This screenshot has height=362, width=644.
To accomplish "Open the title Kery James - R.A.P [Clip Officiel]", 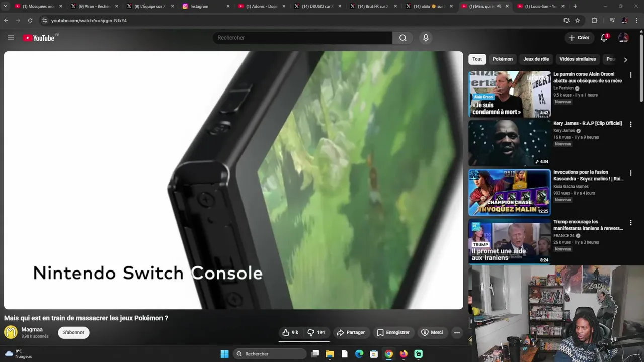I will [588, 123].
